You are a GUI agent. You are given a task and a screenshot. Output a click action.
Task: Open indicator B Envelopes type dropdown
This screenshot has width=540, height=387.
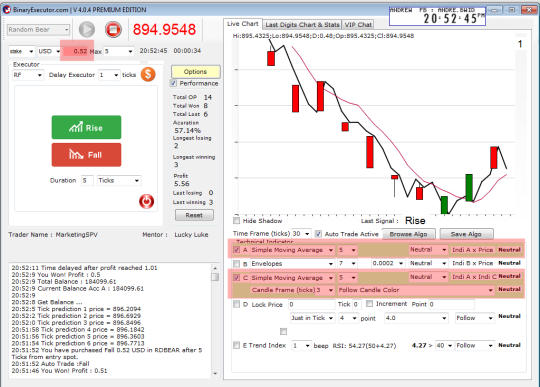(292, 263)
